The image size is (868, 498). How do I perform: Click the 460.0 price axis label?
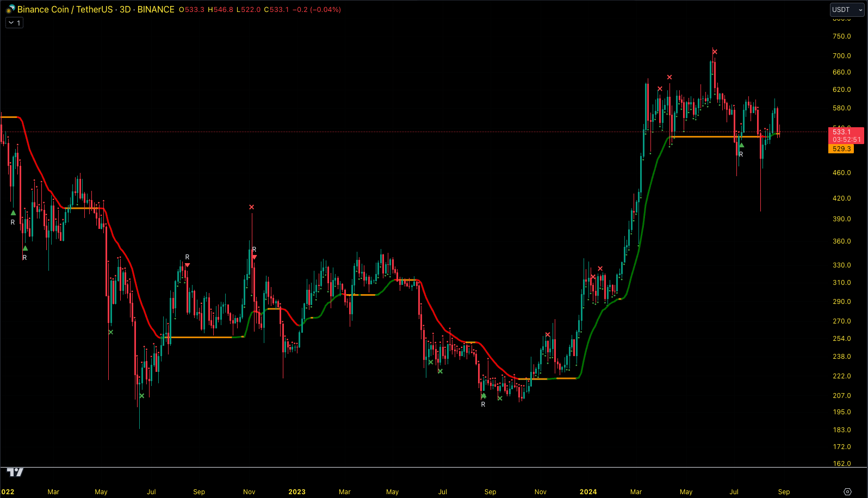pos(841,173)
